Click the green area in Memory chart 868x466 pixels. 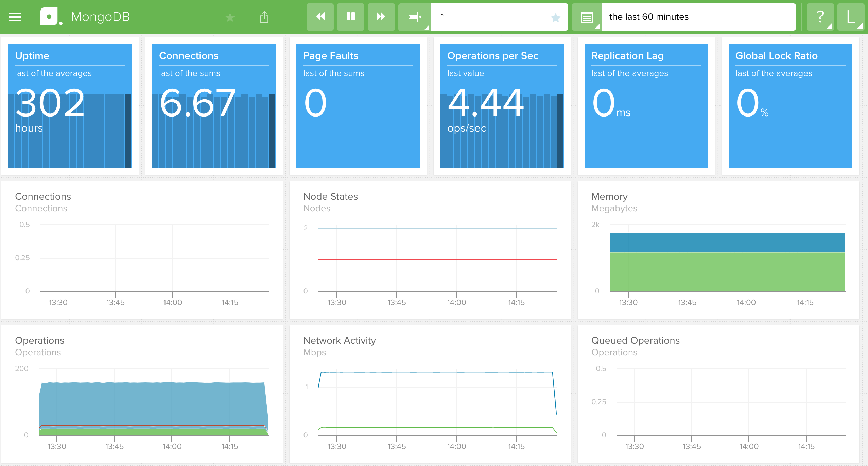727,272
